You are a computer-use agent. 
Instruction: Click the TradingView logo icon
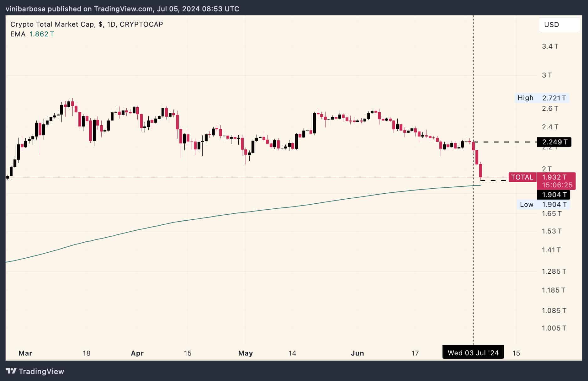click(12, 371)
